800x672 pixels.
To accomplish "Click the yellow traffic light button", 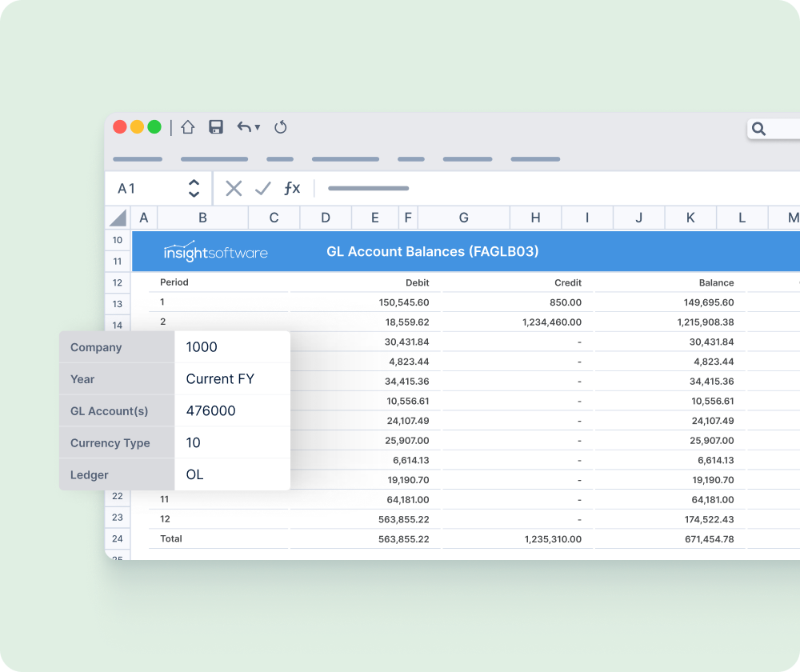I will tap(136, 126).
